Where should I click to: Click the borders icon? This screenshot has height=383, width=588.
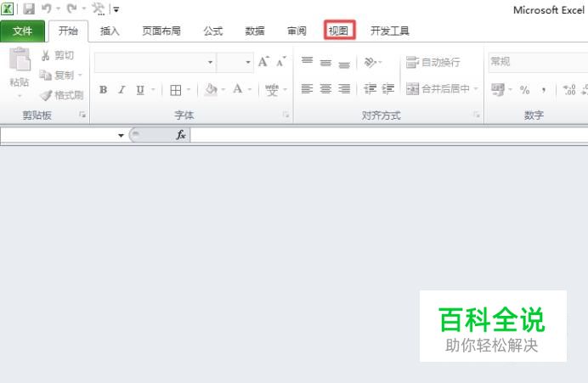tap(175, 90)
